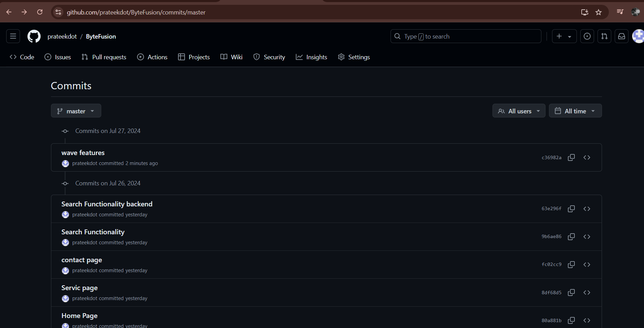Image resolution: width=644 pixels, height=328 pixels.
Task: Open the user avatar menu in header
Action: (638, 36)
